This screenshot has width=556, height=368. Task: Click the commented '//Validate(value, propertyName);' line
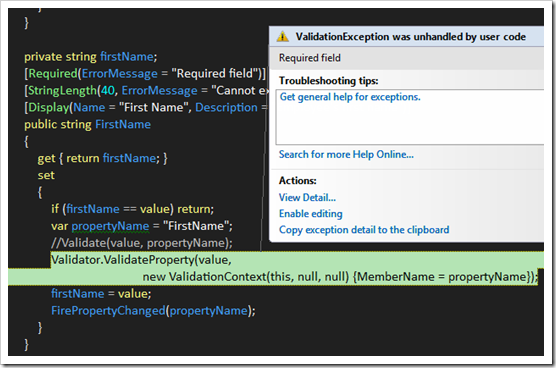click(x=142, y=243)
